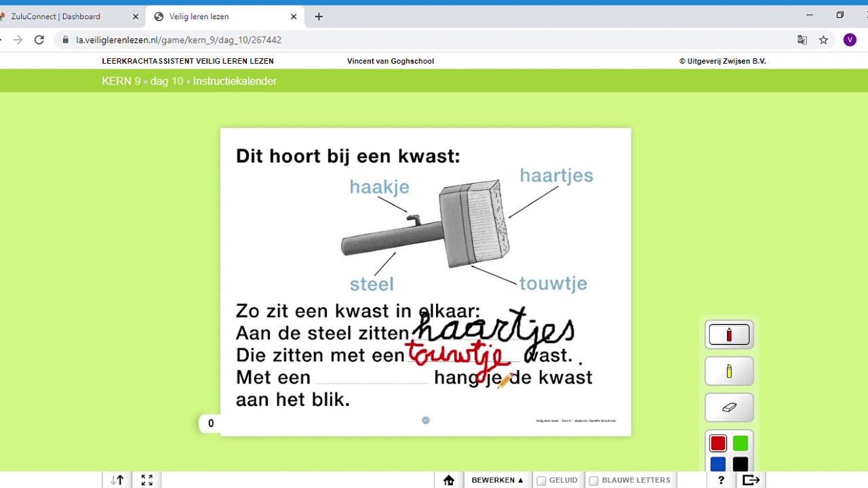Restore down the browser window
The image size is (868, 488).
point(840,15)
